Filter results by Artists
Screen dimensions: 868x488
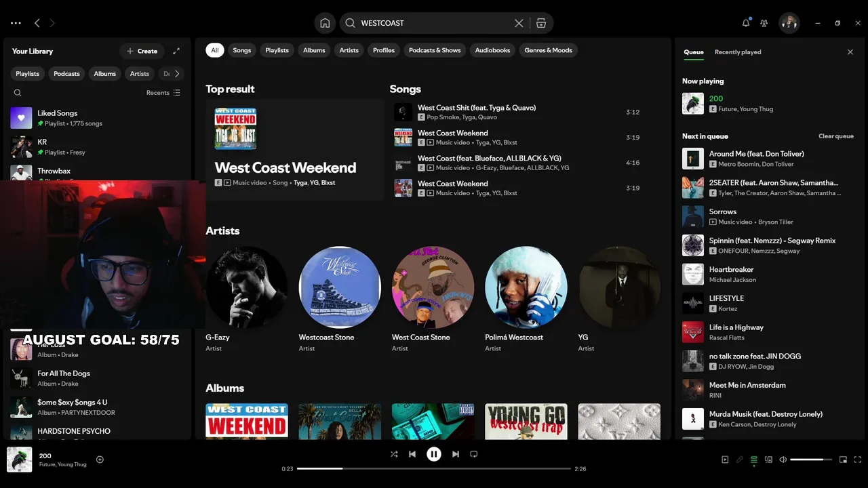(349, 50)
